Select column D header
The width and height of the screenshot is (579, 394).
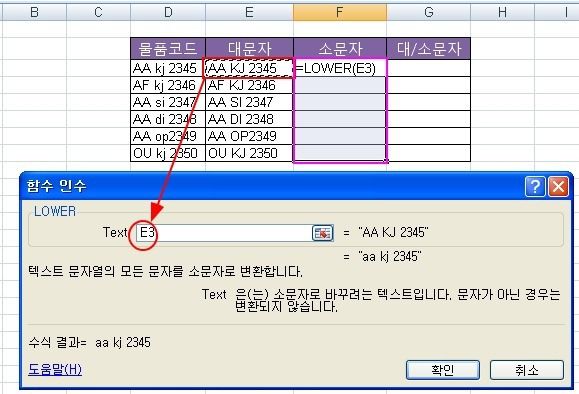point(168,12)
